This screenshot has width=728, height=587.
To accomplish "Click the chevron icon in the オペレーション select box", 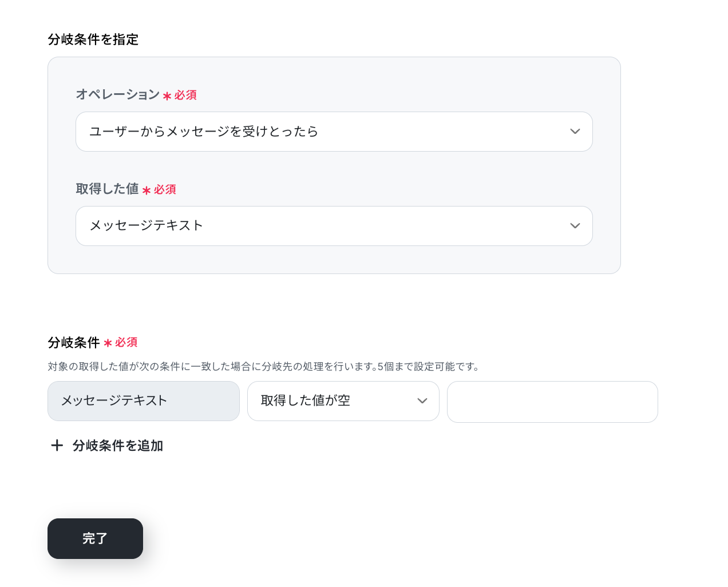I will pyautogui.click(x=575, y=132).
